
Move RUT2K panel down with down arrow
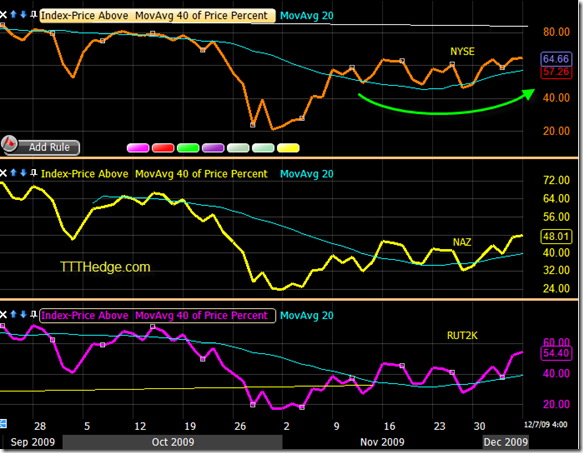pos(23,315)
